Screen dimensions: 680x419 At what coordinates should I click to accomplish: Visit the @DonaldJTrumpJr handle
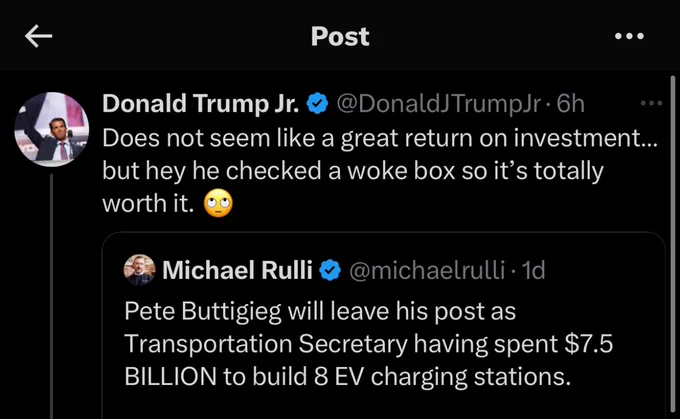(438, 104)
